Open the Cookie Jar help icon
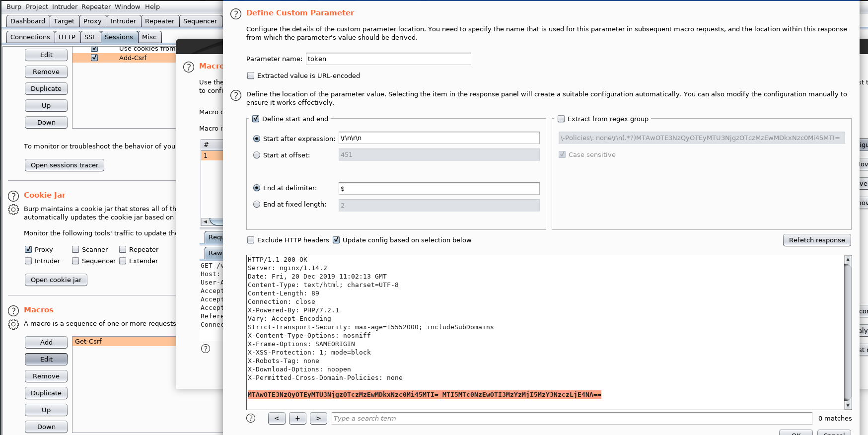868x435 pixels. [x=13, y=196]
